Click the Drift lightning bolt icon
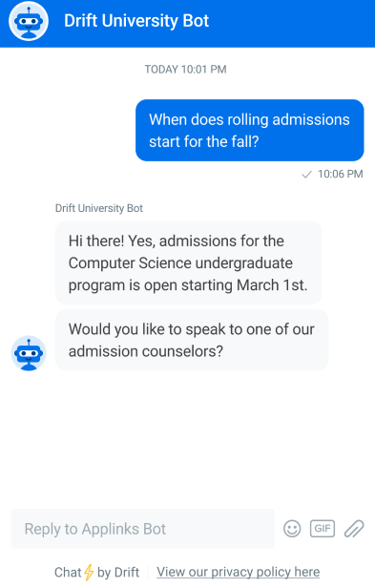 pos(89,573)
